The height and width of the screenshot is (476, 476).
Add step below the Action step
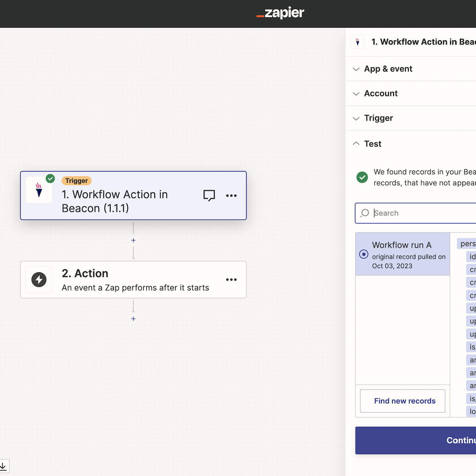pos(133,319)
